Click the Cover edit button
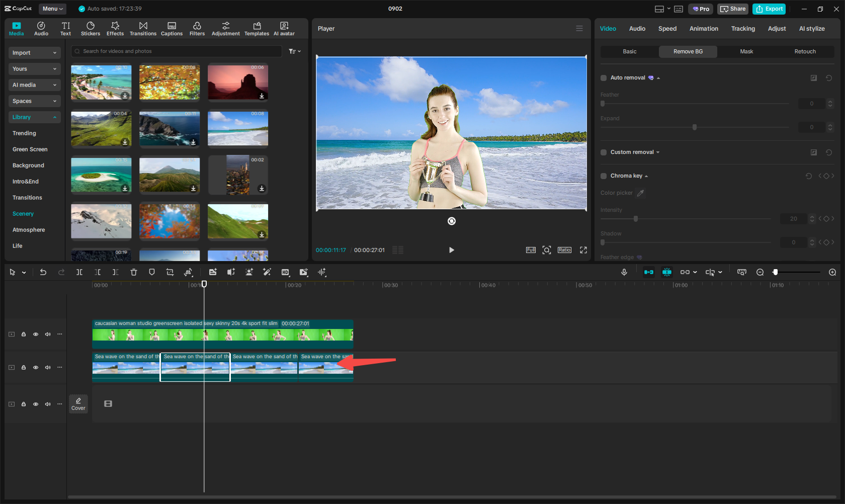The image size is (845, 504). click(78, 404)
